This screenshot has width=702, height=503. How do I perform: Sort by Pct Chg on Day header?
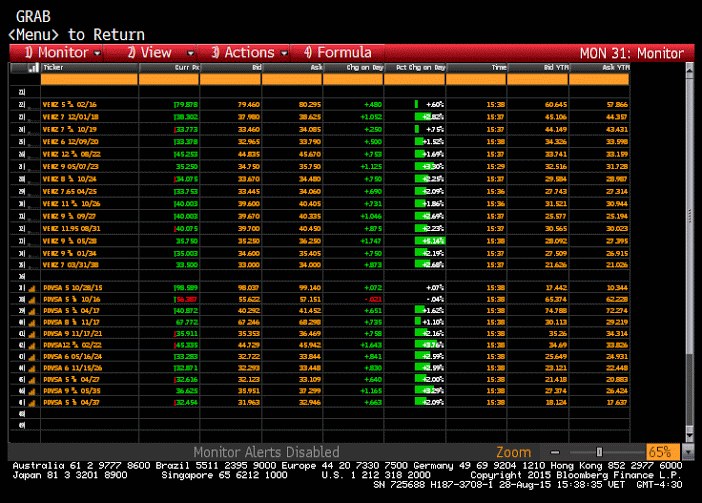coord(415,68)
